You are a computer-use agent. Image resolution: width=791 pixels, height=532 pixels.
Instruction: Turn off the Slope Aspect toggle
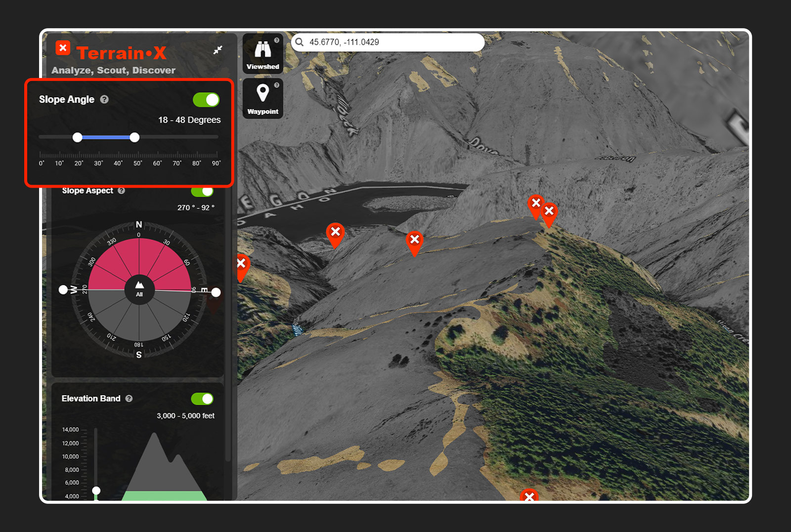click(202, 191)
